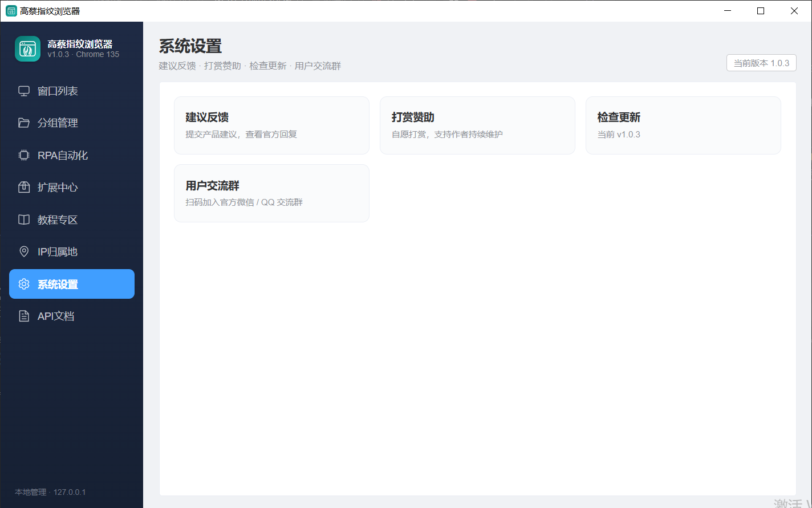Click the location pin icon for IP归属地
This screenshot has width=812, height=508.
click(24, 252)
